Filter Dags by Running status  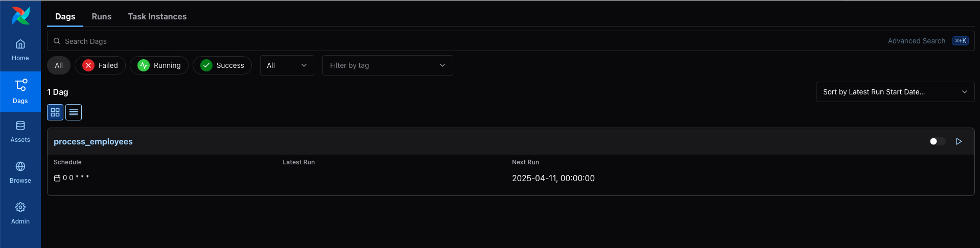pos(159,65)
